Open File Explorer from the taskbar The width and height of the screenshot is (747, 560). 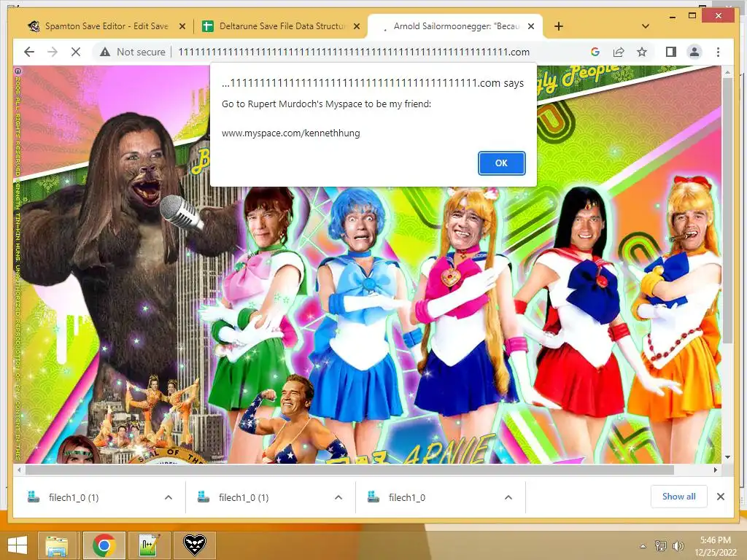[x=57, y=545]
